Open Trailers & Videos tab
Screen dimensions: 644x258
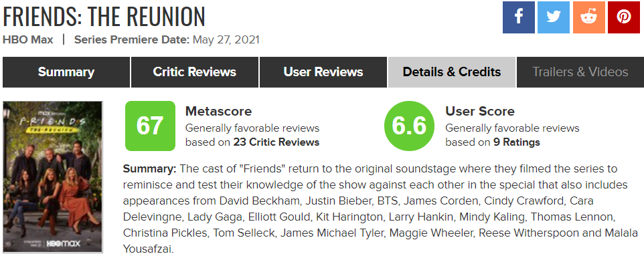(x=580, y=72)
